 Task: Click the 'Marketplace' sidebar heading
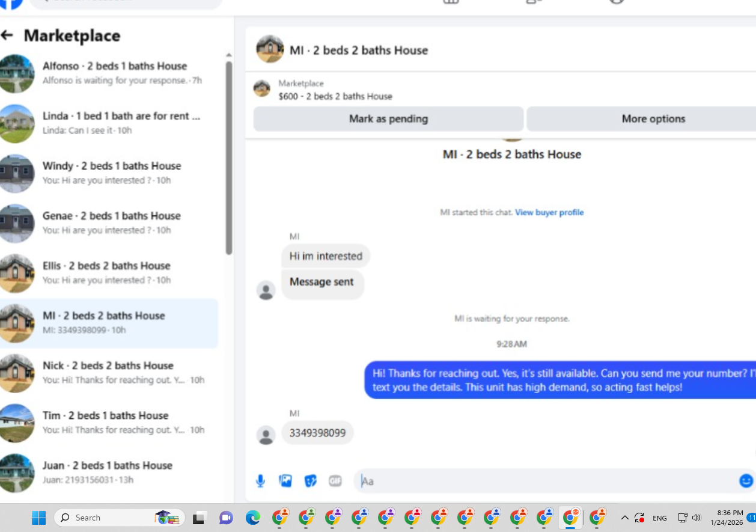coord(72,35)
